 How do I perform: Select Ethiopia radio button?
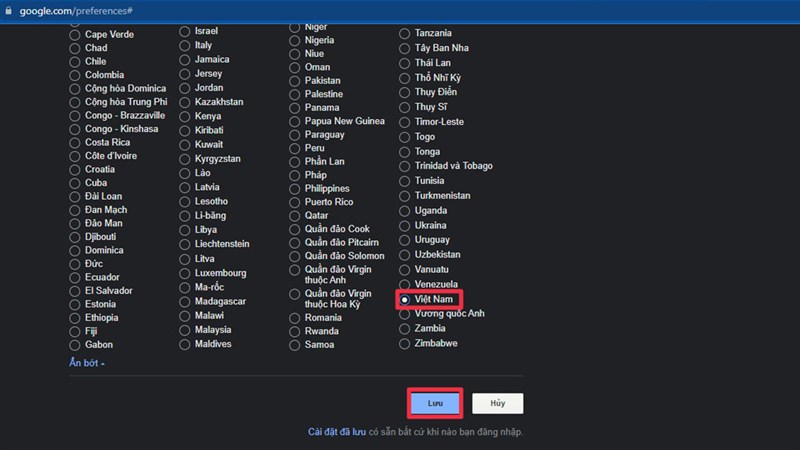click(x=75, y=318)
